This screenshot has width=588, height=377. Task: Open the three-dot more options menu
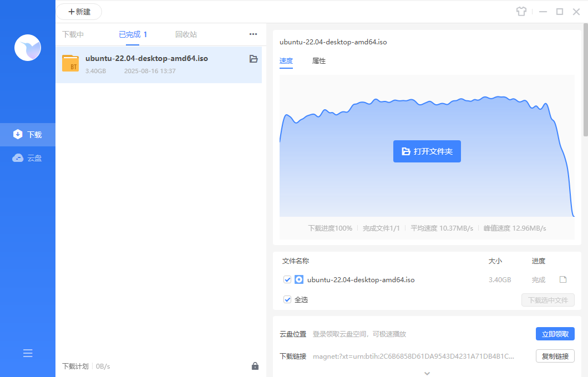pyautogui.click(x=253, y=34)
